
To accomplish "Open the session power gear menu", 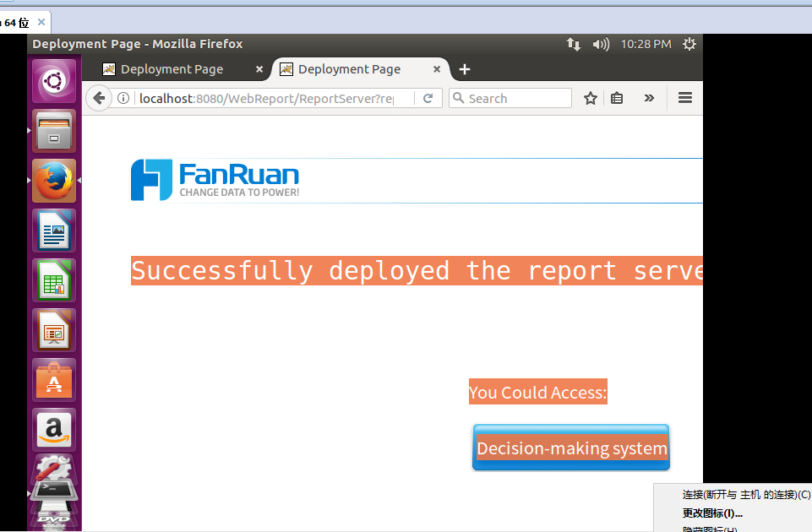I will point(689,45).
